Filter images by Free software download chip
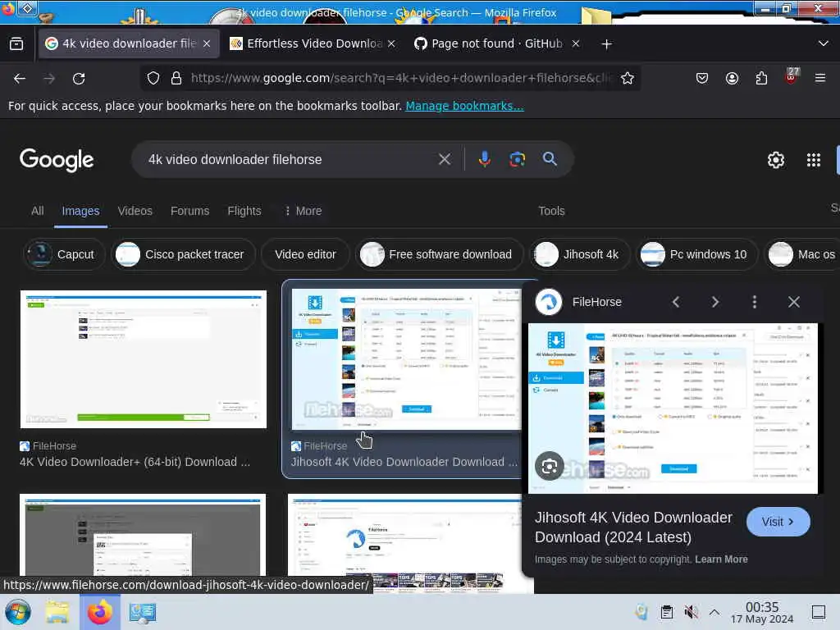 (440, 254)
